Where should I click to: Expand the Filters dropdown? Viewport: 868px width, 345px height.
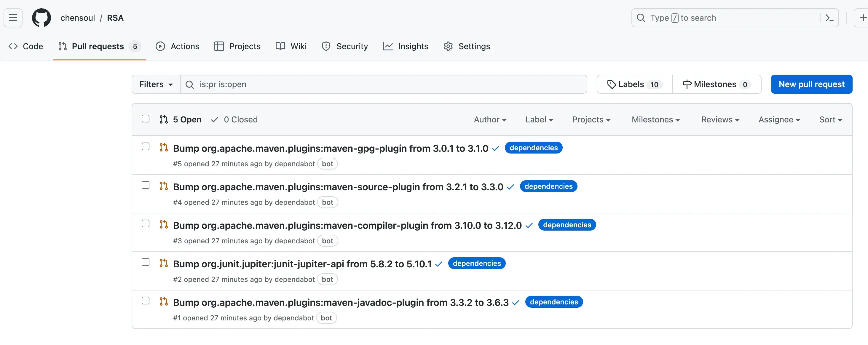click(x=156, y=84)
